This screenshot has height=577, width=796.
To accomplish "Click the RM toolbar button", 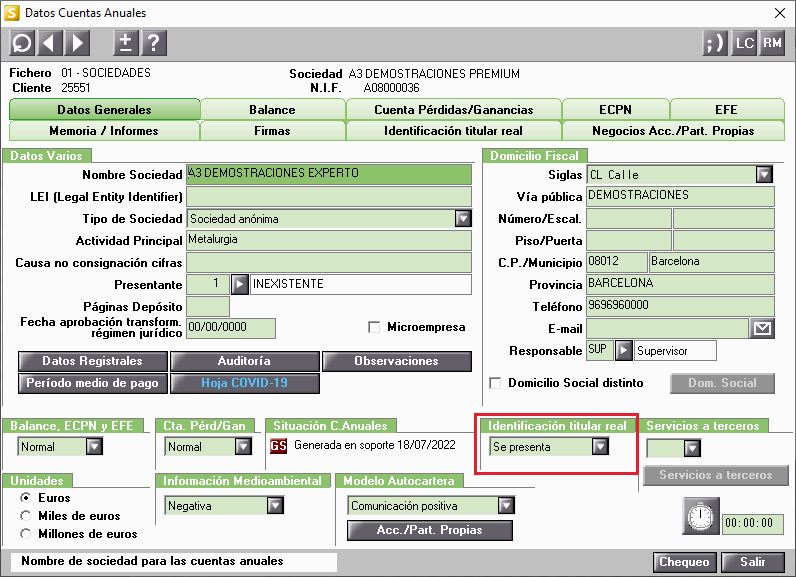I will click(x=772, y=43).
